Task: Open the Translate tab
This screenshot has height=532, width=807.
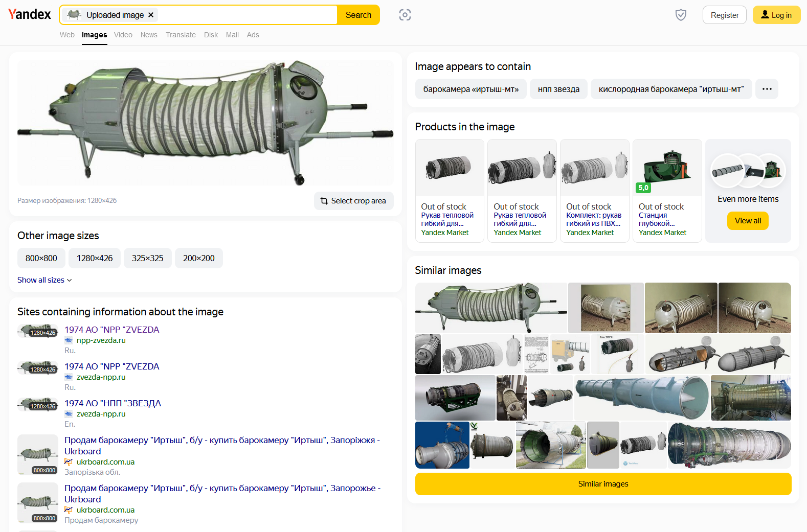Action: (x=181, y=35)
